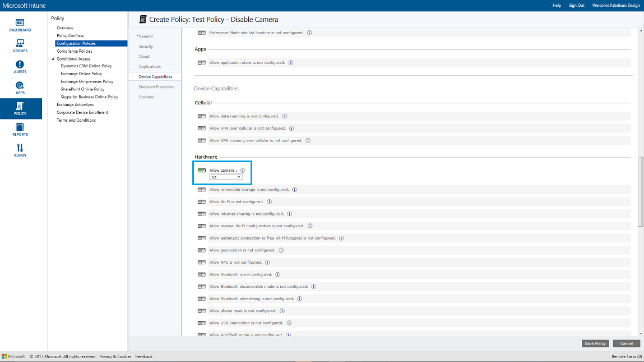Go to the Applications policy section
644x362 pixels.
150,67
